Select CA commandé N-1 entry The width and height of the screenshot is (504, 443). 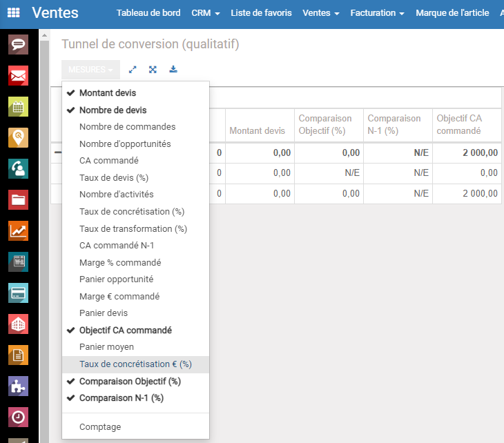(x=135, y=245)
